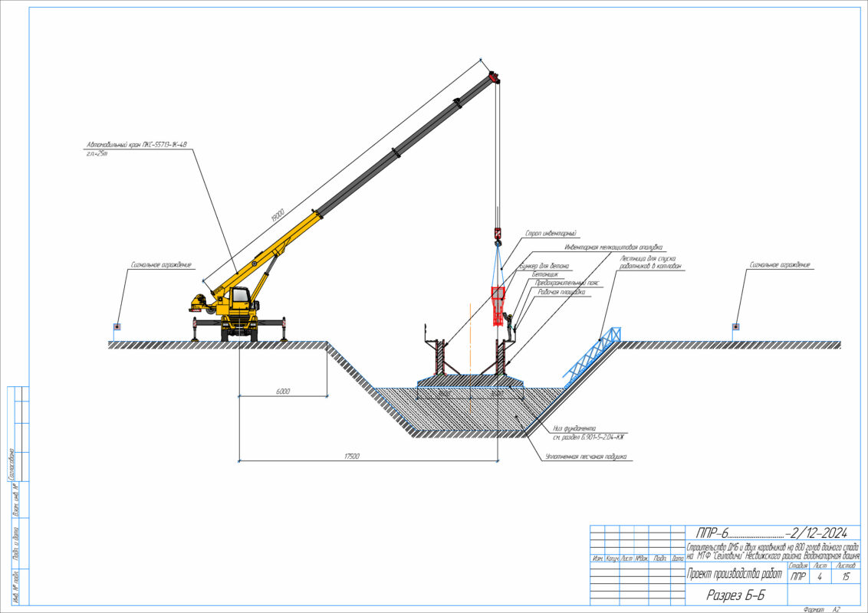Click the 19000 boom length dimension

[x=278, y=215]
